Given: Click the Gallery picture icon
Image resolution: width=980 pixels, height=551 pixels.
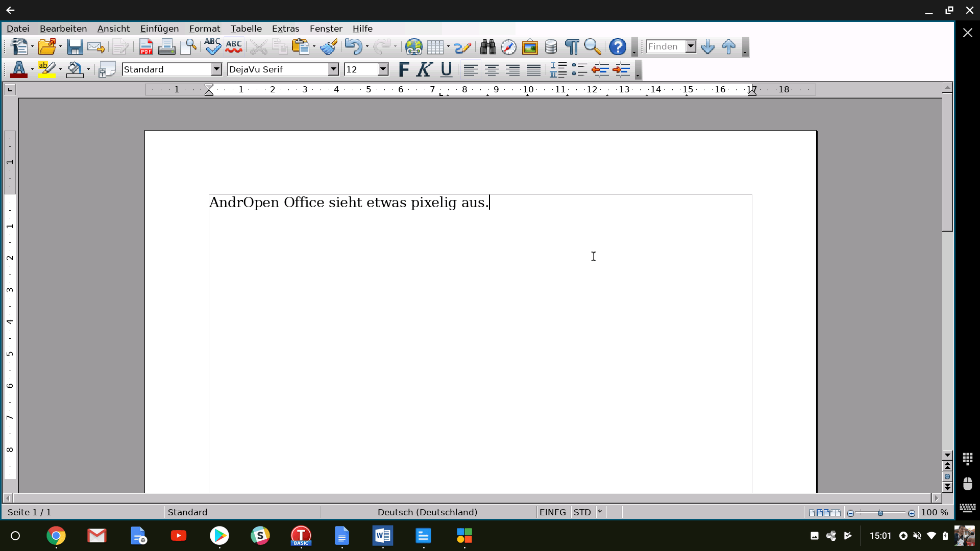Looking at the screenshot, I should [530, 47].
